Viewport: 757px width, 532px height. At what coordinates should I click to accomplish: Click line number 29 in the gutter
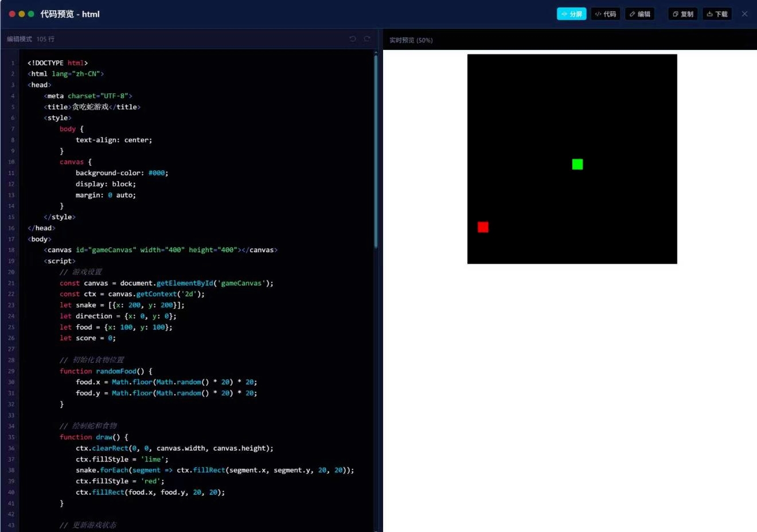click(11, 371)
